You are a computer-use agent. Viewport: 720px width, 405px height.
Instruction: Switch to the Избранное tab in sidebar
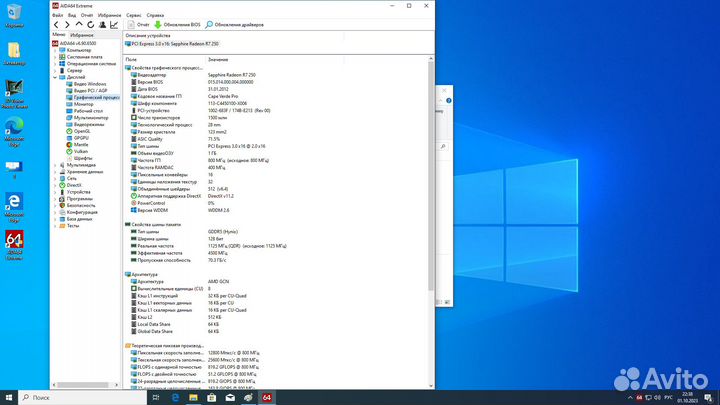[82, 35]
